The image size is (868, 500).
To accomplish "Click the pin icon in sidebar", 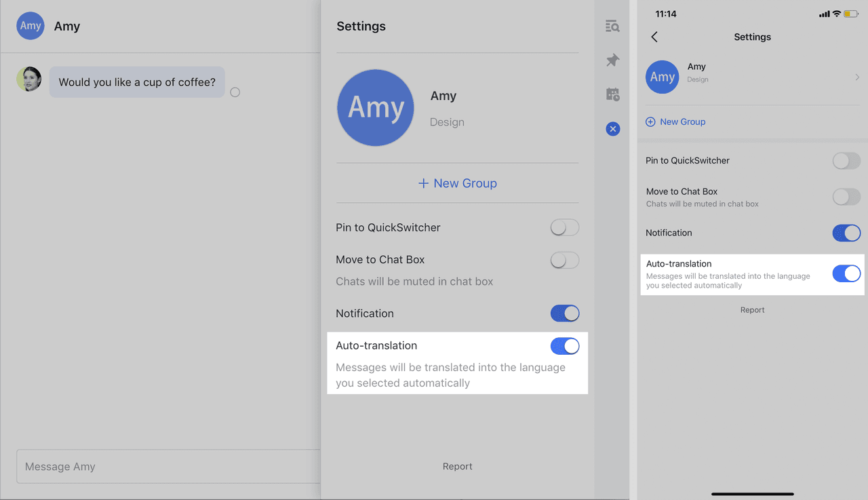I will point(612,60).
